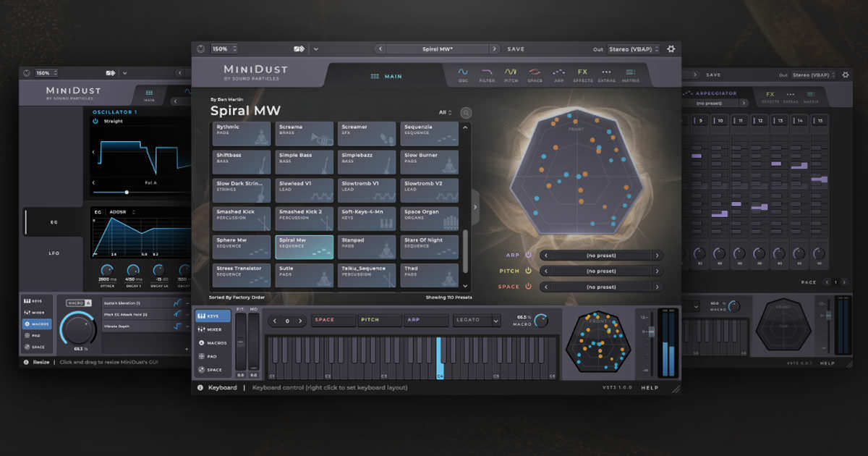The height and width of the screenshot is (456, 868).
Task: Select the Stars Of Night preset tile
Action: pyautogui.click(x=430, y=247)
